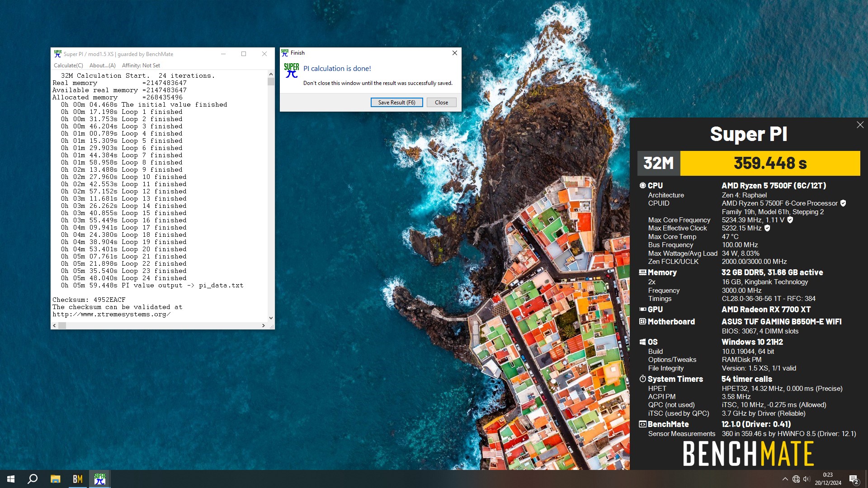The image size is (868, 488).
Task: Click 12.1.0 (Driver: 0.41) version text
Action: tap(756, 424)
